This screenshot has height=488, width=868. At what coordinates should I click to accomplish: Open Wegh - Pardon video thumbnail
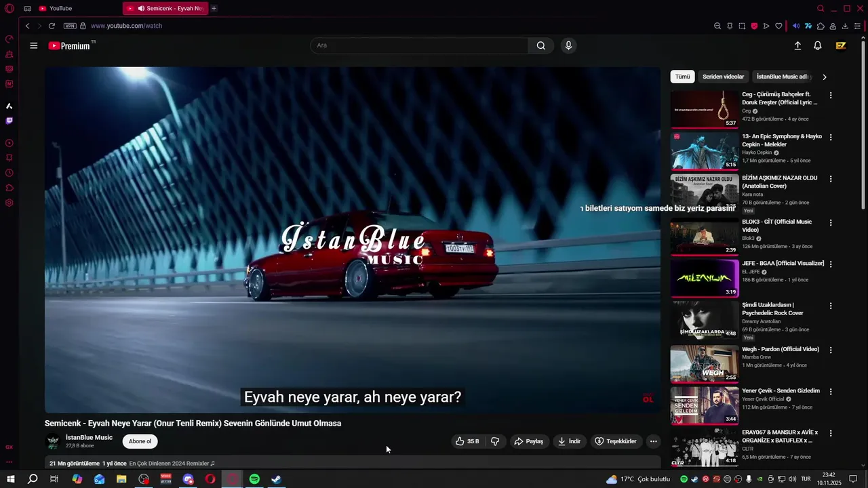pos(705,364)
